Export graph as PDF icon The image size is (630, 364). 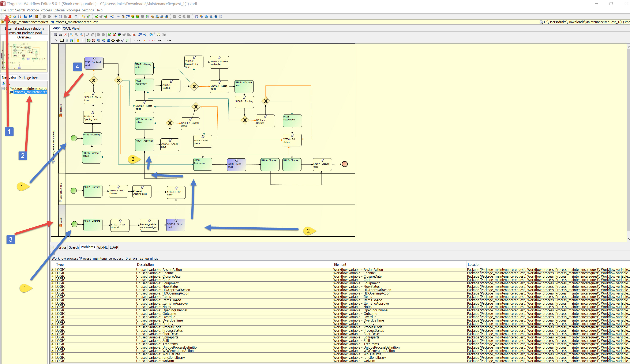(65, 35)
